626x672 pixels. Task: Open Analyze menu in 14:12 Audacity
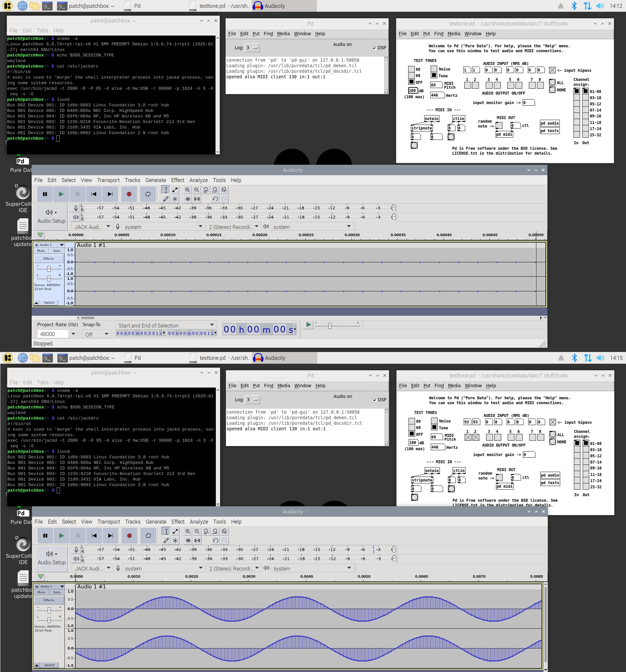pos(198,180)
